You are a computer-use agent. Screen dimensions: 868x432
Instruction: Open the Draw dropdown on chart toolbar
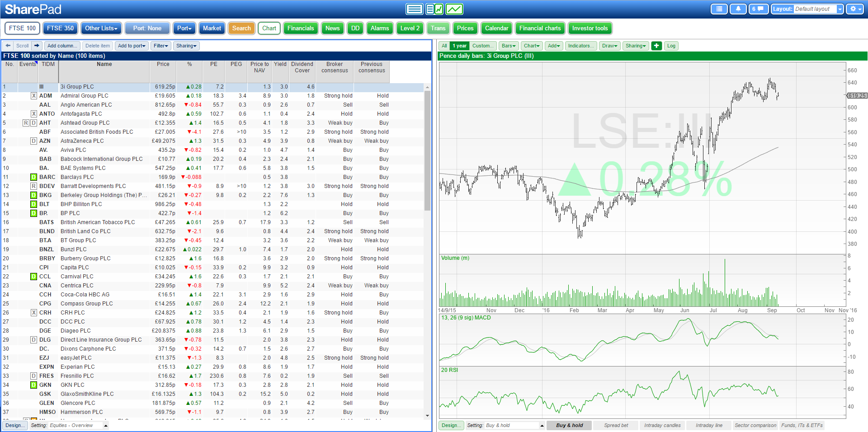(609, 46)
